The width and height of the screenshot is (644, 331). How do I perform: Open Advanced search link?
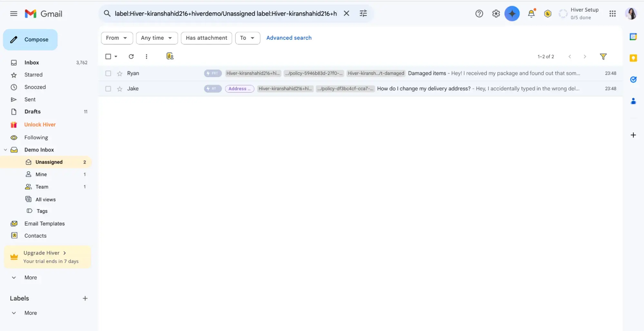[x=289, y=38]
